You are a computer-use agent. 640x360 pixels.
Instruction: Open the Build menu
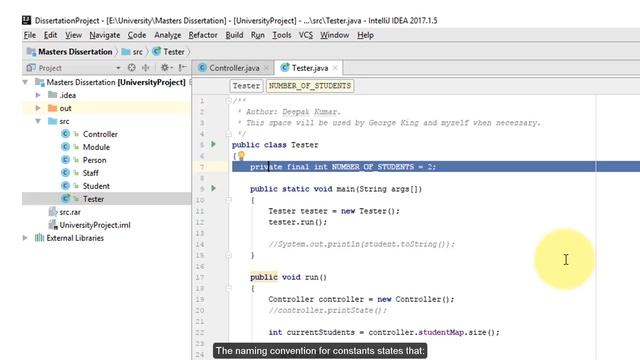pos(234,35)
